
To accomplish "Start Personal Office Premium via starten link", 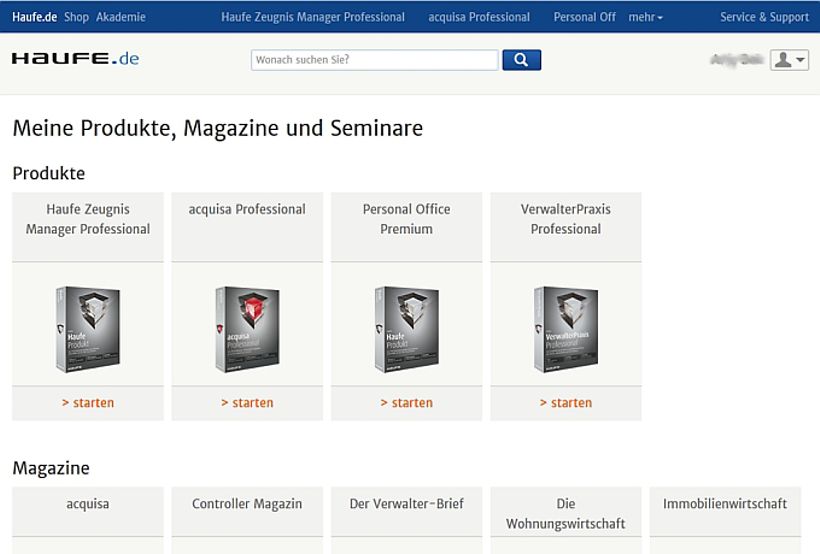I will tap(407, 403).
